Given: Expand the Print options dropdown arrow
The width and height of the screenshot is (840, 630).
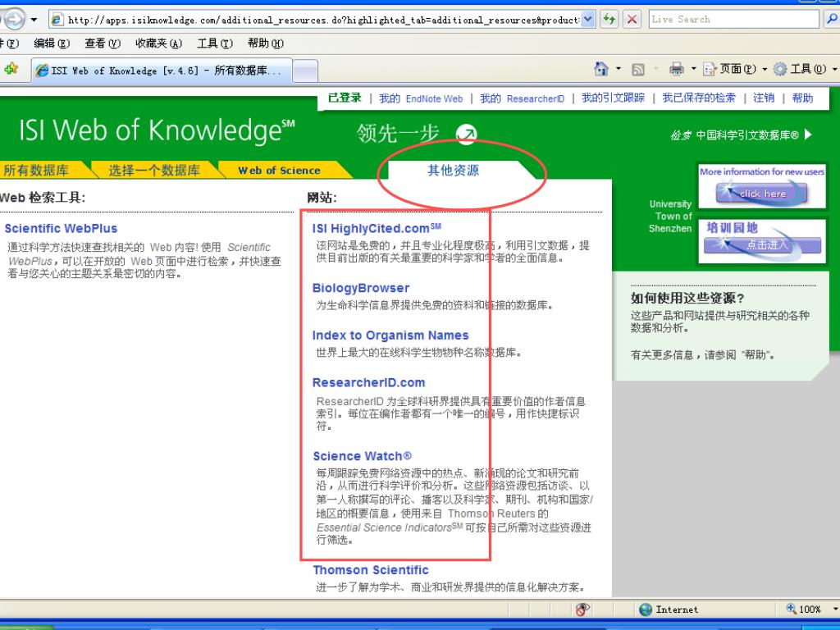Looking at the screenshot, I should click(693, 69).
